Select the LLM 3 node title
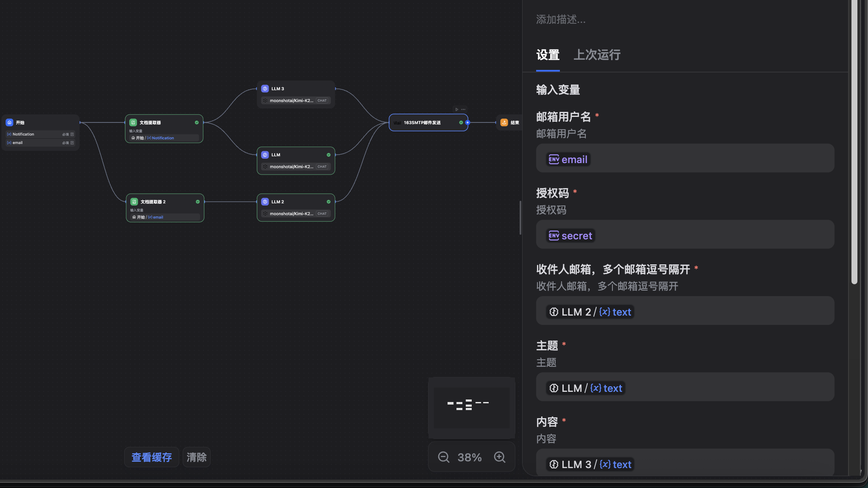868x488 pixels. [x=278, y=89]
